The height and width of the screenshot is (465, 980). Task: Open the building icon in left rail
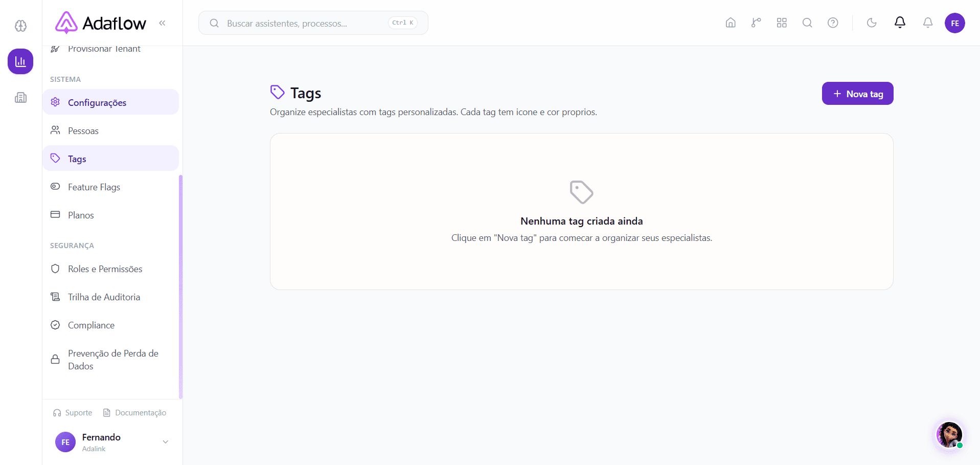coord(20,97)
